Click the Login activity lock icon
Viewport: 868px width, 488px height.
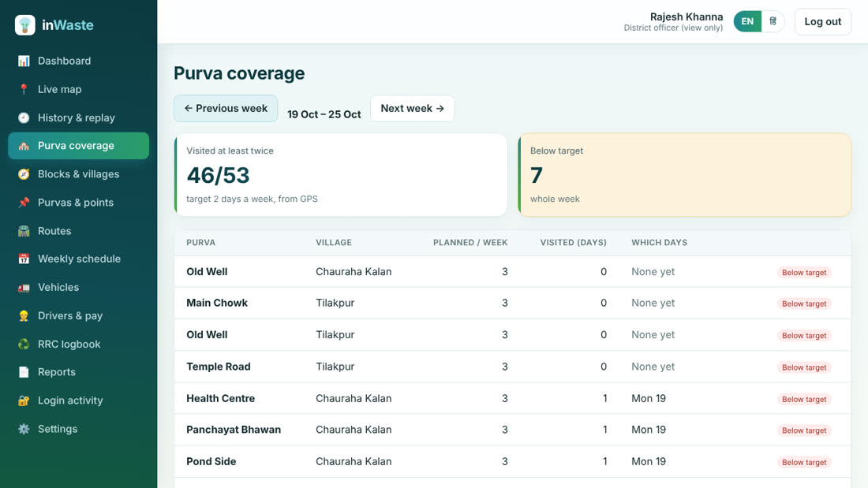pyautogui.click(x=23, y=400)
